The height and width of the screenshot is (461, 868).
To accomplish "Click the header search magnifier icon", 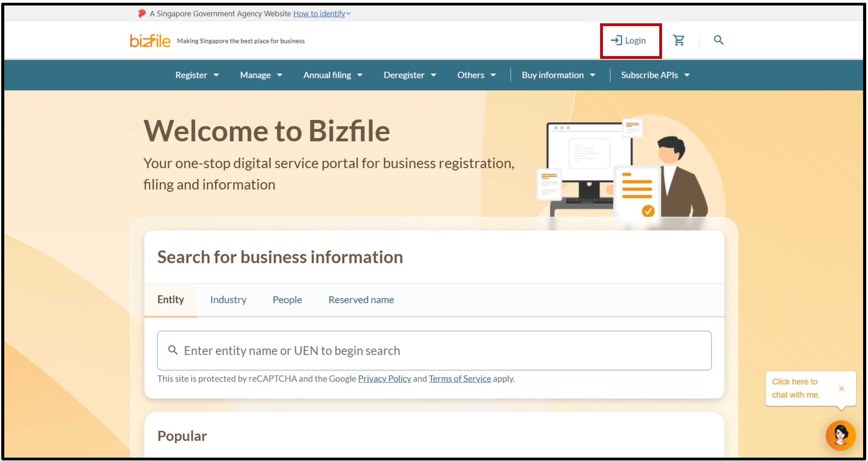I will click(718, 40).
